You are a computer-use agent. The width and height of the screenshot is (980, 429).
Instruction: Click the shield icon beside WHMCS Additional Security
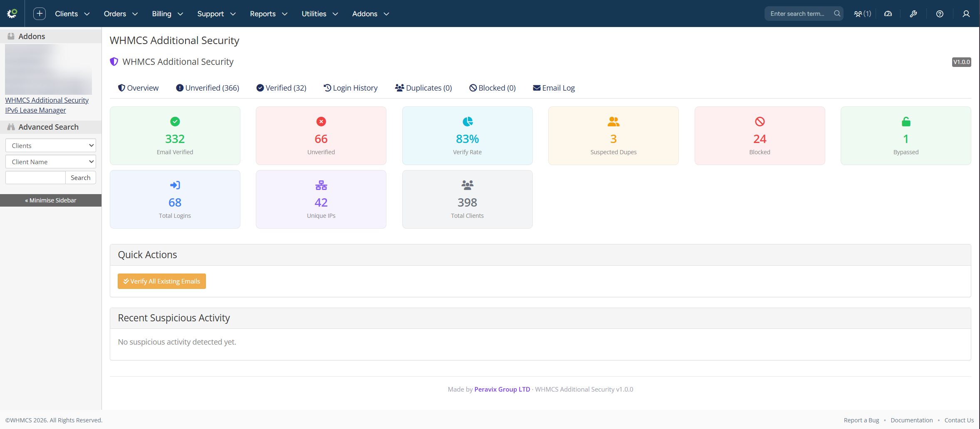(114, 62)
